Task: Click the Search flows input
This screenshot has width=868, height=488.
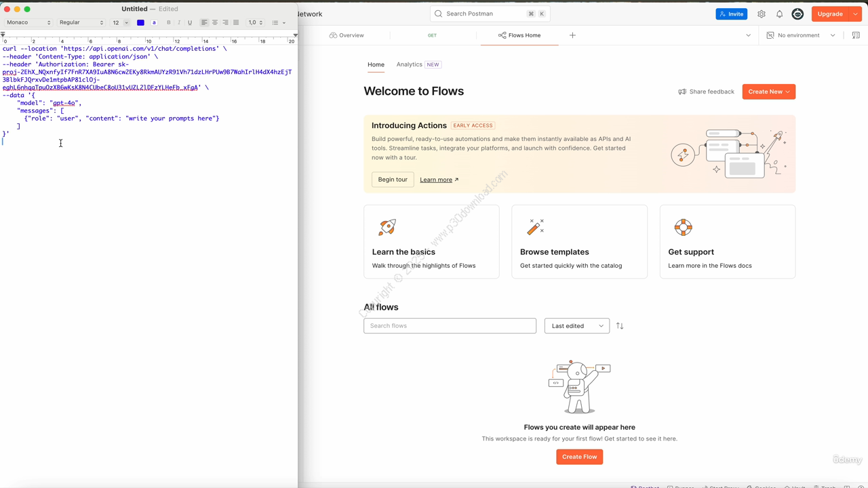Action: [x=450, y=326]
